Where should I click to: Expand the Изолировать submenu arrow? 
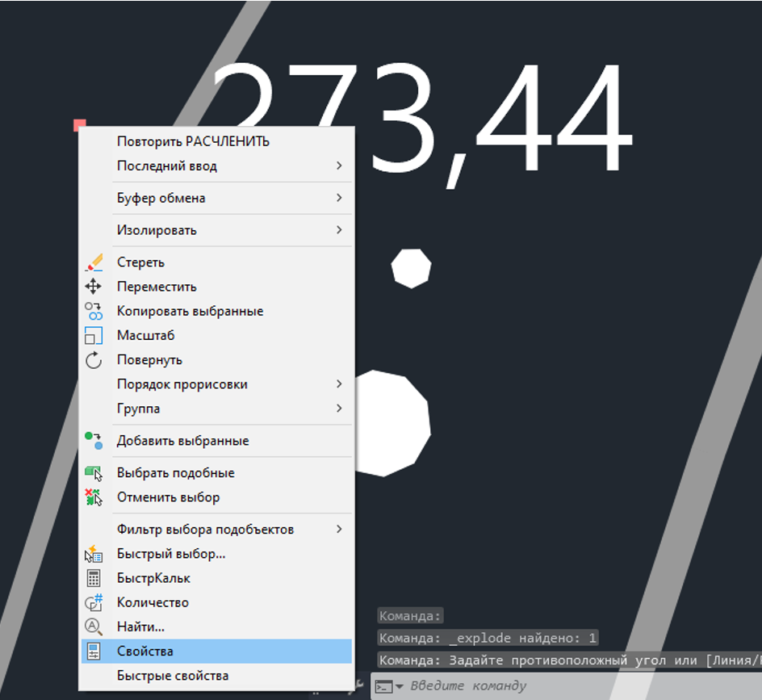(x=339, y=230)
